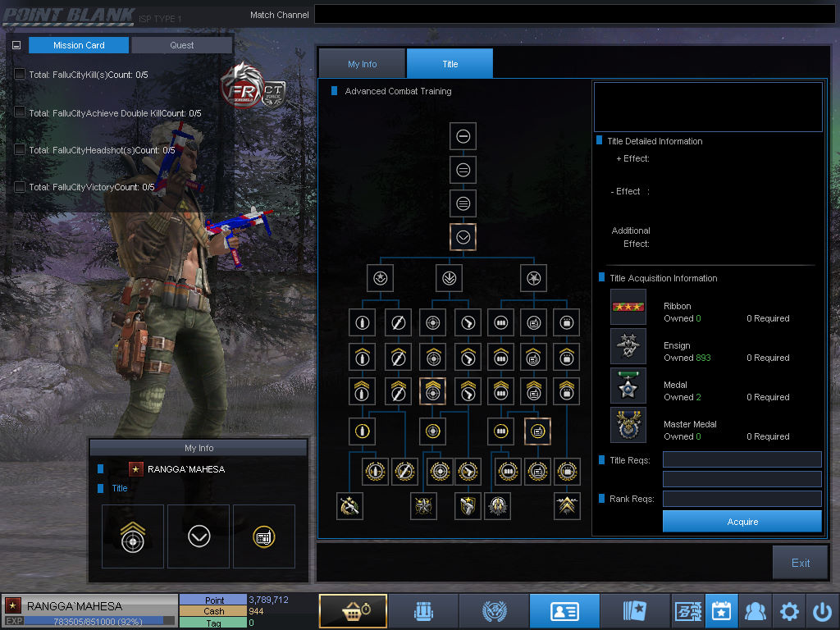Screen dimensions: 840x630
Task: Click the Master Medal icon
Action: coord(628,425)
